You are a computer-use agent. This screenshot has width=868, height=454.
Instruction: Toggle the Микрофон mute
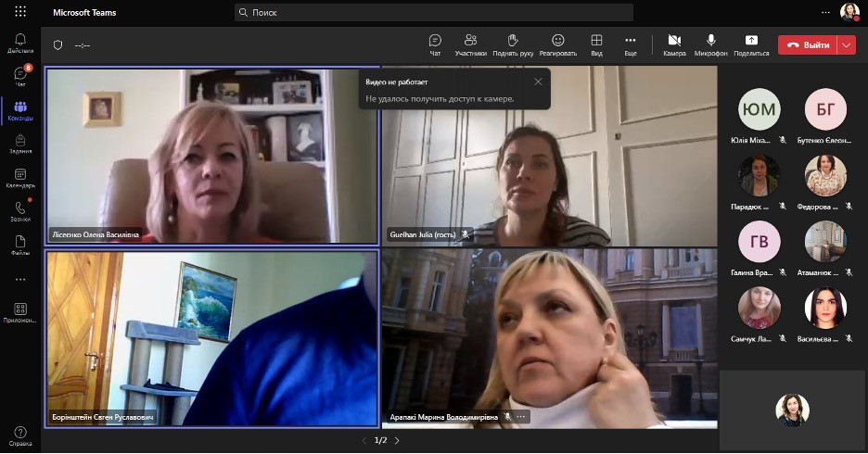pos(710,44)
